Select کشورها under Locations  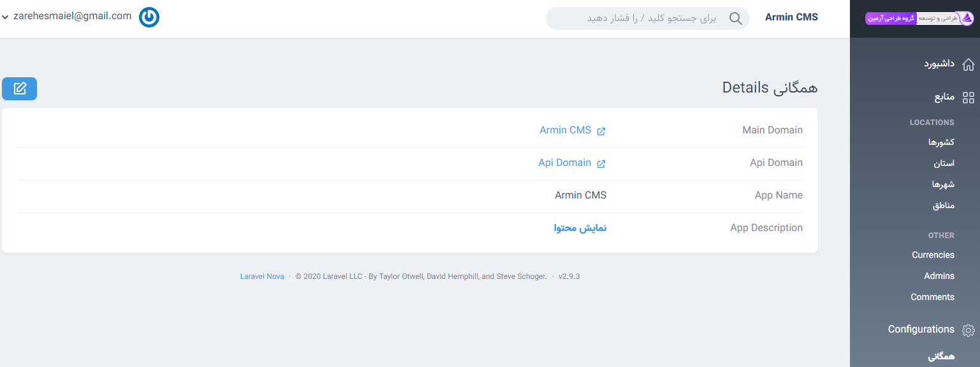tap(941, 142)
